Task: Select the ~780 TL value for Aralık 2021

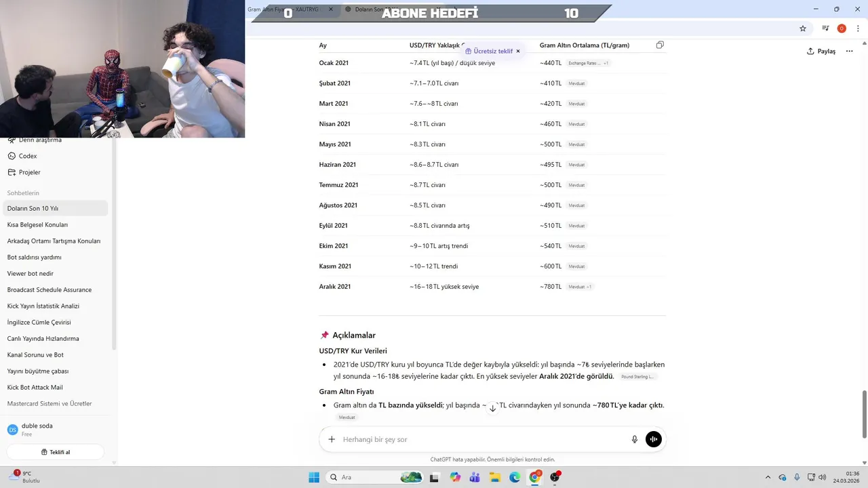Action: pos(551,287)
